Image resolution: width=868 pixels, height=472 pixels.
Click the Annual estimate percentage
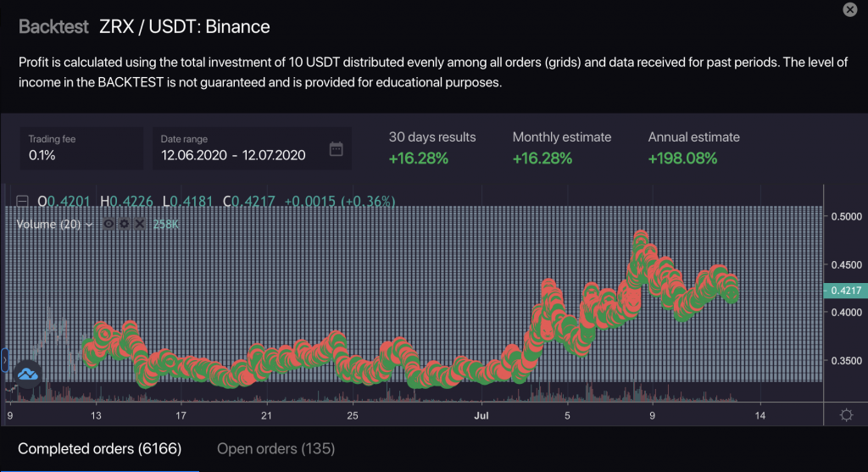click(x=682, y=158)
